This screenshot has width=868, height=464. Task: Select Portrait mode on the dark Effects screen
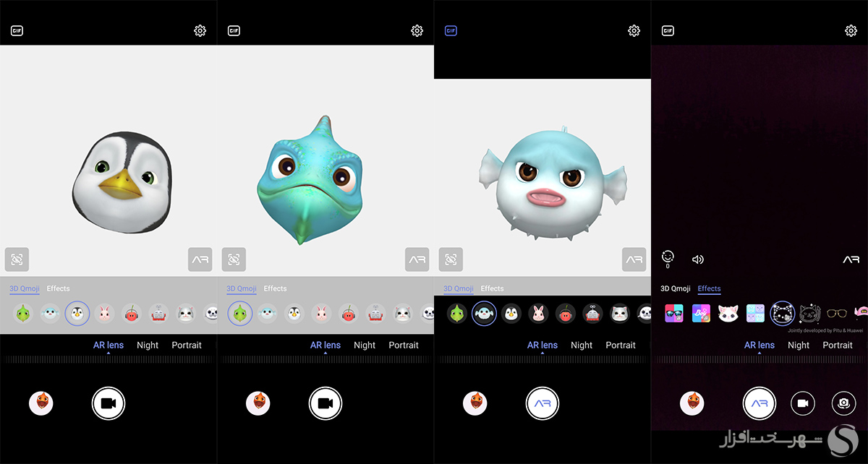tap(838, 345)
